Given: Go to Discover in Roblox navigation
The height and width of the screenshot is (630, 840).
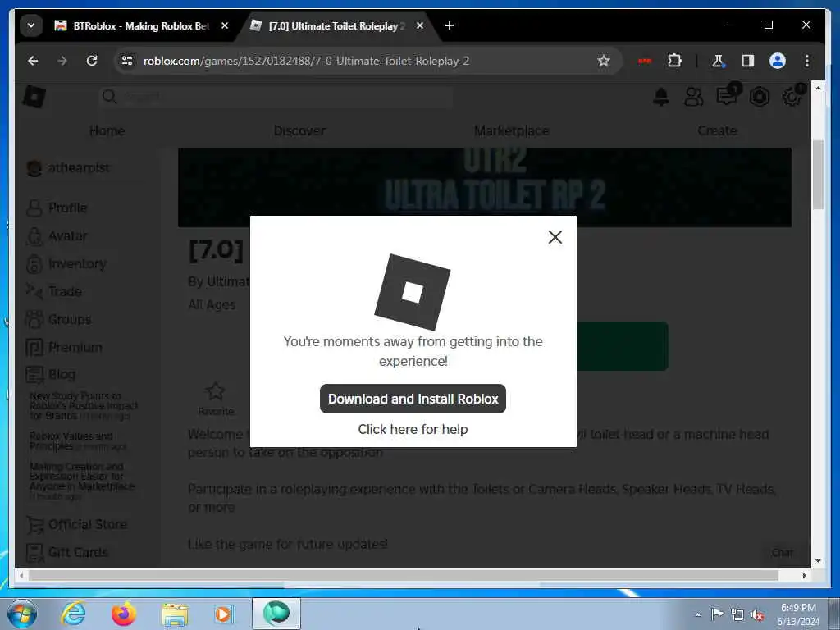Looking at the screenshot, I should [299, 130].
